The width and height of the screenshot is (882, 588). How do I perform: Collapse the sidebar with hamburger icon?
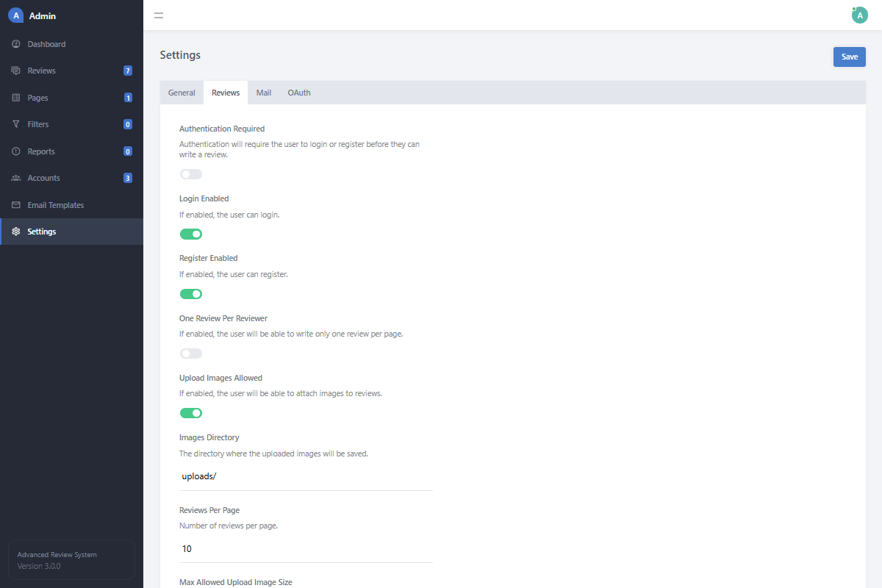pyautogui.click(x=159, y=15)
